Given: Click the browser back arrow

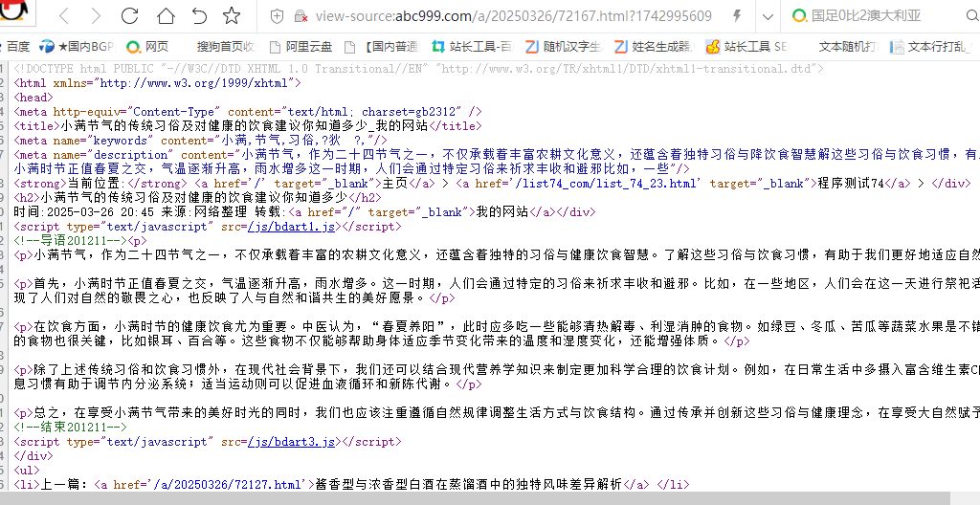Looking at the screenshot, I should (x=63, y=16).
